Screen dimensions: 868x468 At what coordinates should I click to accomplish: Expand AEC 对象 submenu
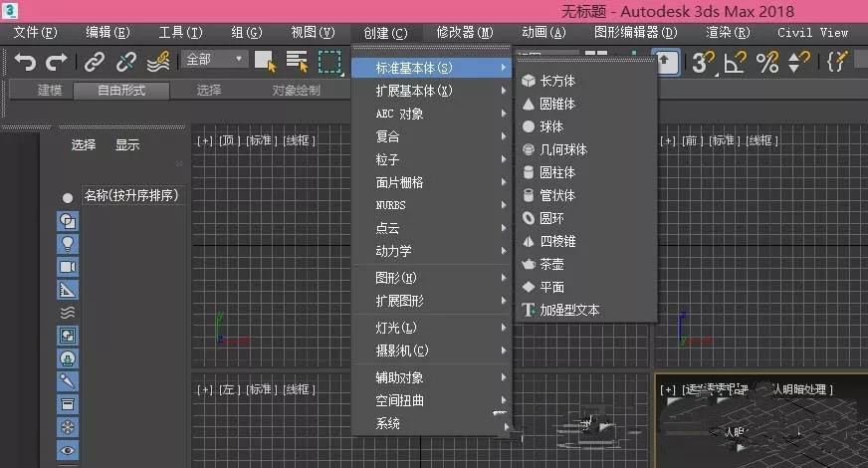point(432,114)
